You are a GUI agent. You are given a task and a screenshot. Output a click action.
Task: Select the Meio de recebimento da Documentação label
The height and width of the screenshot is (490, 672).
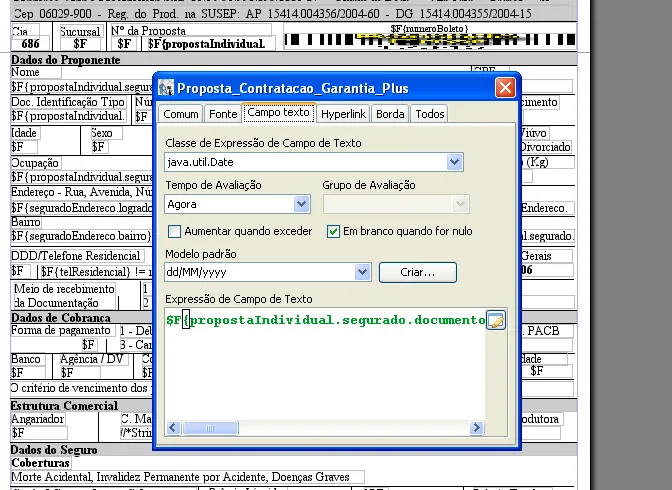[64, 296]
